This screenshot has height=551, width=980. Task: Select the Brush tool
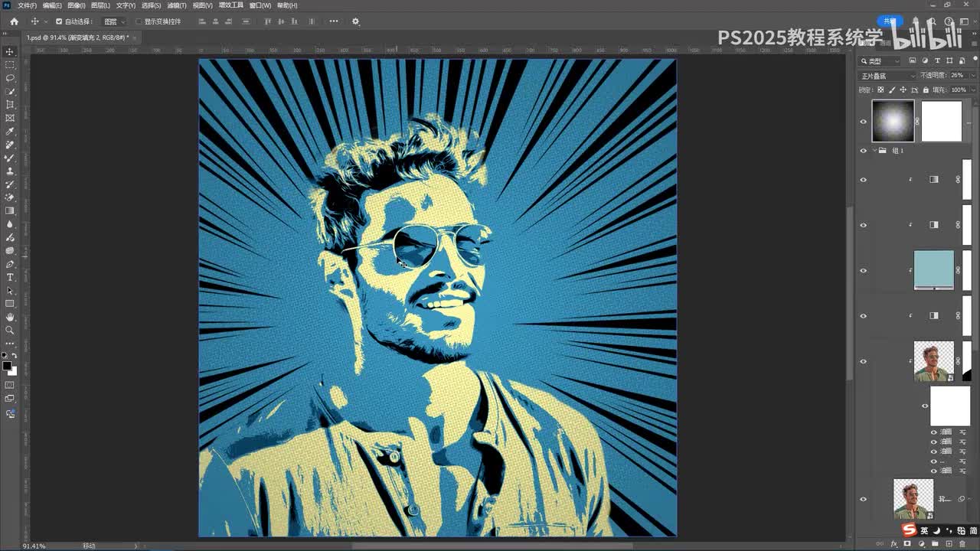pyautogui.click(x=10, y=158)
